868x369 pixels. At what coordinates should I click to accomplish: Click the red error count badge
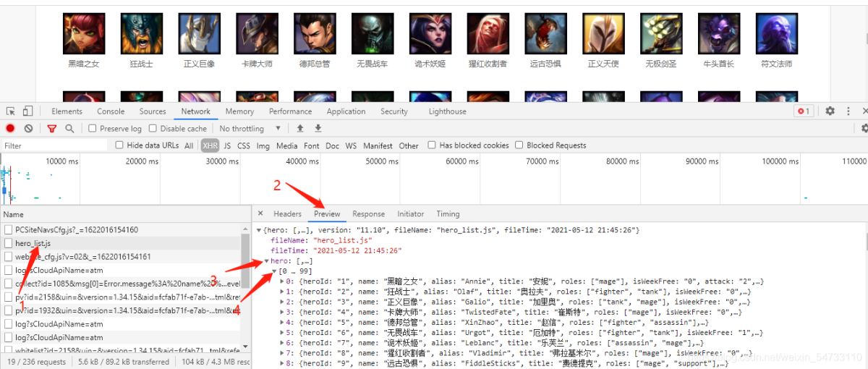point(803,111)
